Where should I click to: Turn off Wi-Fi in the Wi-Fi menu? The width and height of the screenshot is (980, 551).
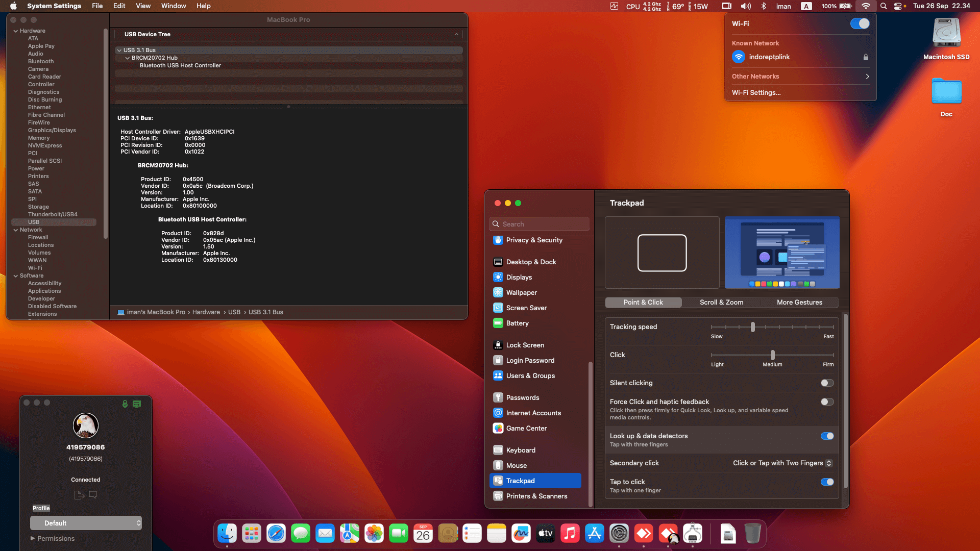(x=860, y=23)
